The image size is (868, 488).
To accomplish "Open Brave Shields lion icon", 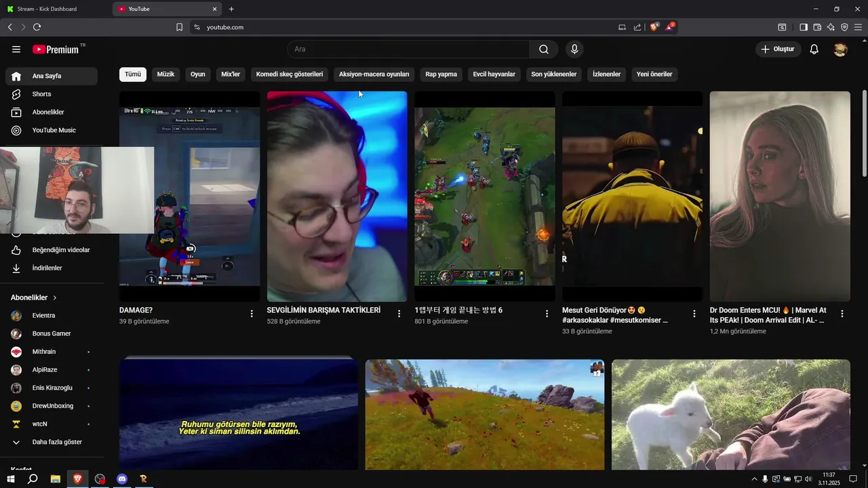I will (654, 27).
